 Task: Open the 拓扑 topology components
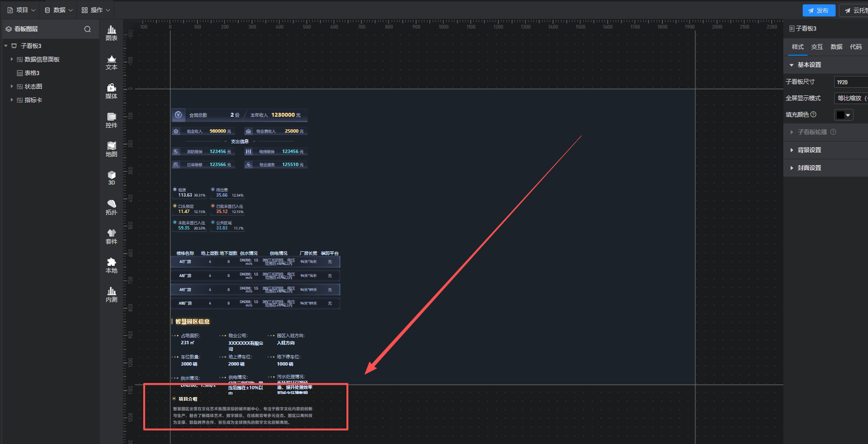point(111,207)
